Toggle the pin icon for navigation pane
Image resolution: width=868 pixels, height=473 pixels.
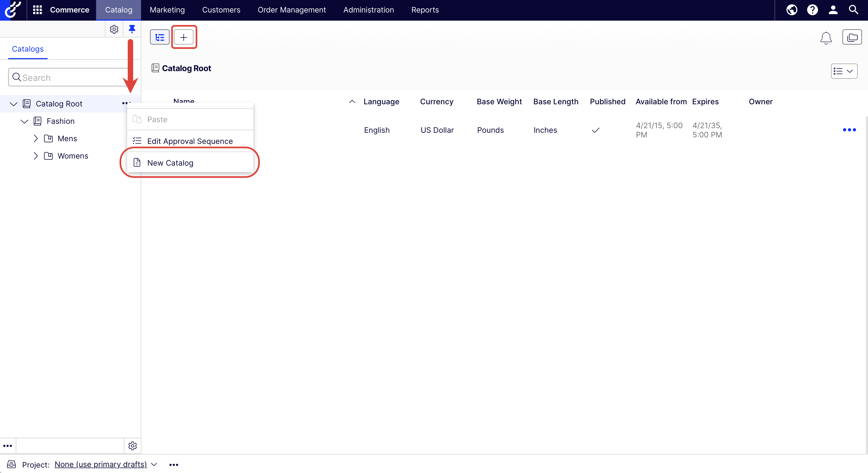[x=132, y=29]
